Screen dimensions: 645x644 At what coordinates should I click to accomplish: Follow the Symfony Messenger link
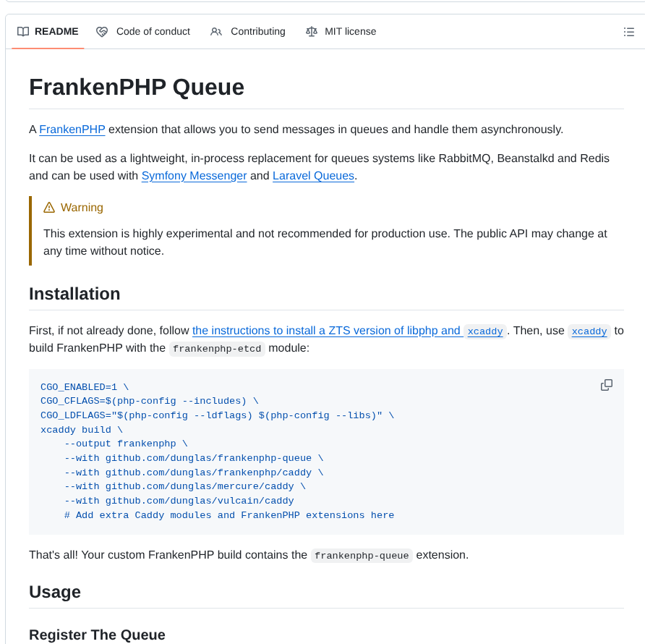(x=194, y=175)
